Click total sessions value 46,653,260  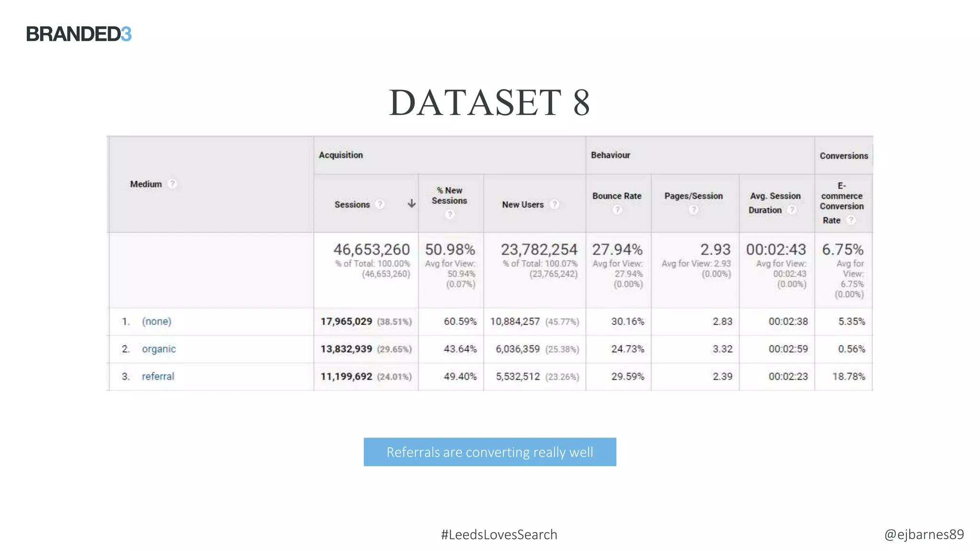(x=371, y=249)
